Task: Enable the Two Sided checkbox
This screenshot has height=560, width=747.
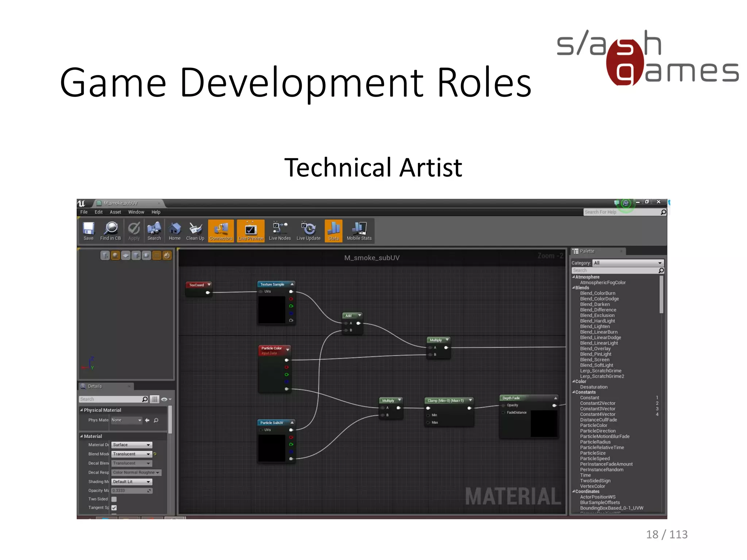Action: [114, 499]
